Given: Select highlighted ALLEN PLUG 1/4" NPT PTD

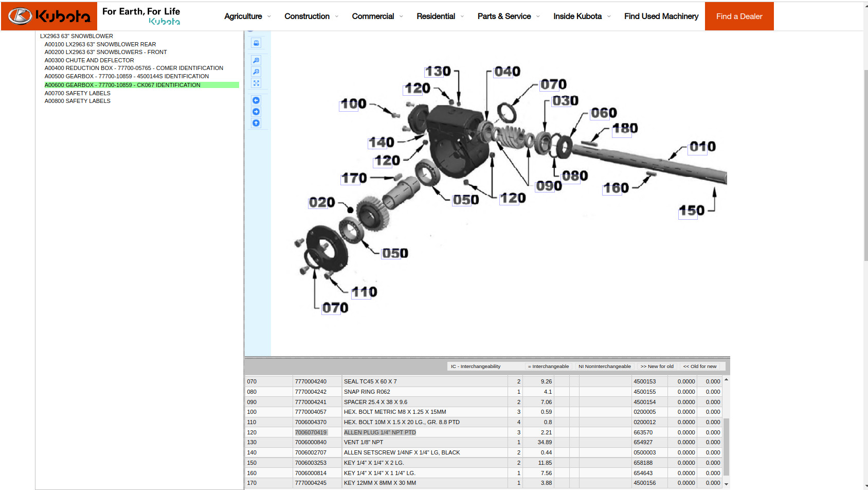Looking at the screenshot, I should coord(380,432).
